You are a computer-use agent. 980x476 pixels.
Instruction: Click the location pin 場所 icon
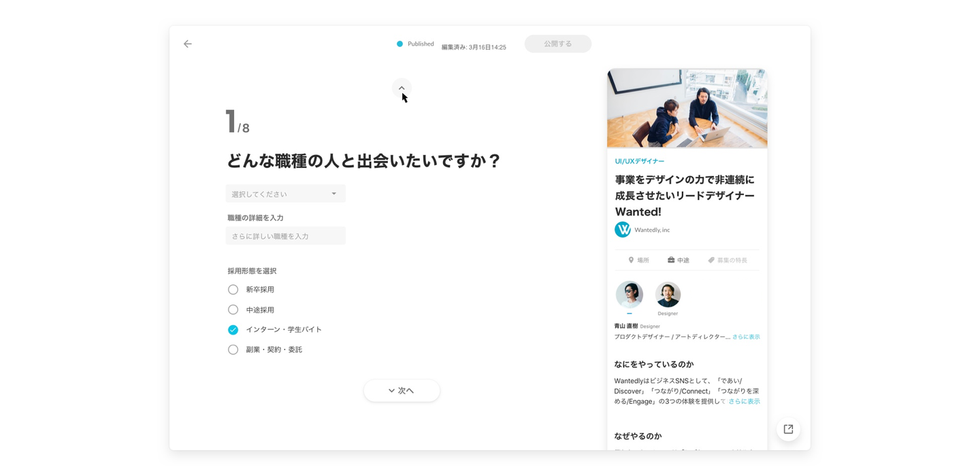point(631,260)
